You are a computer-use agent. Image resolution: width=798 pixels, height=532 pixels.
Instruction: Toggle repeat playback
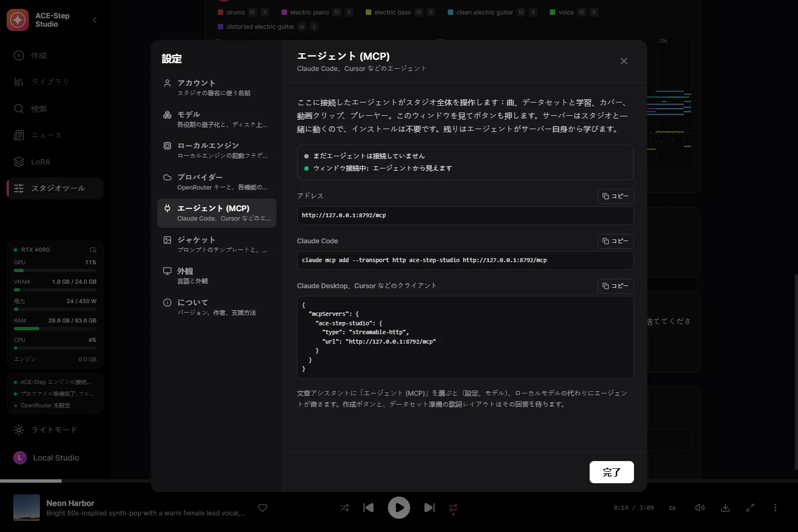[x=453, y=508]
